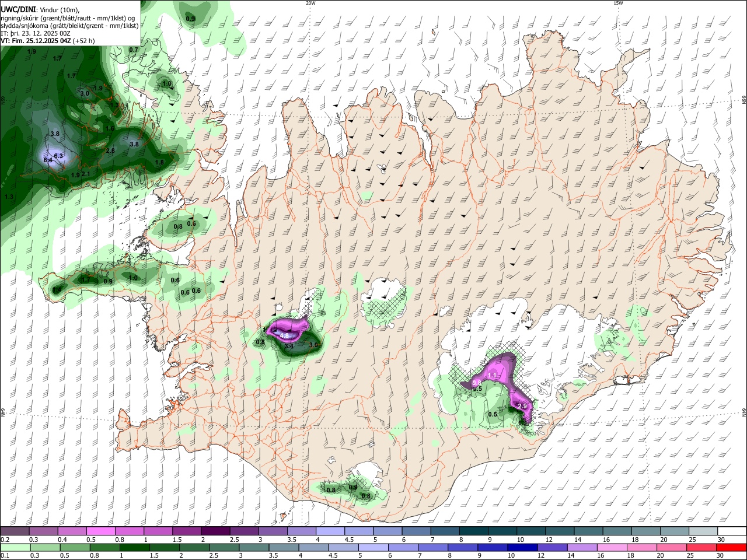747x560 pixels.
Task: Click the 6.4 precipitation value
Action: 48,160
